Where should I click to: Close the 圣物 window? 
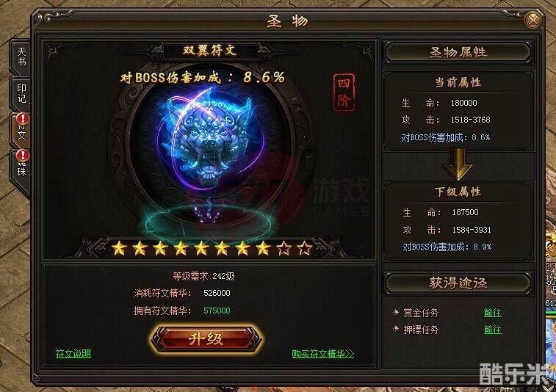[533, 21]
